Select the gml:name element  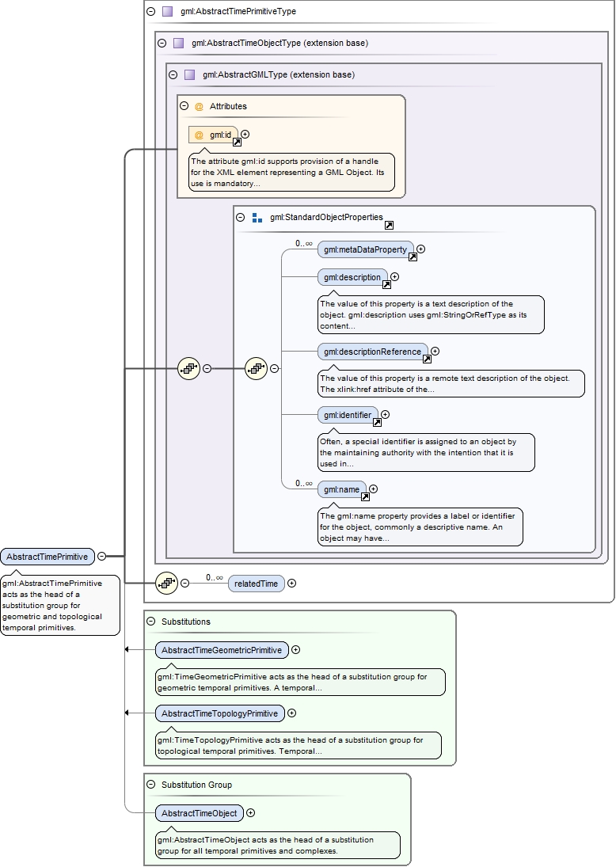pos(342,489)
